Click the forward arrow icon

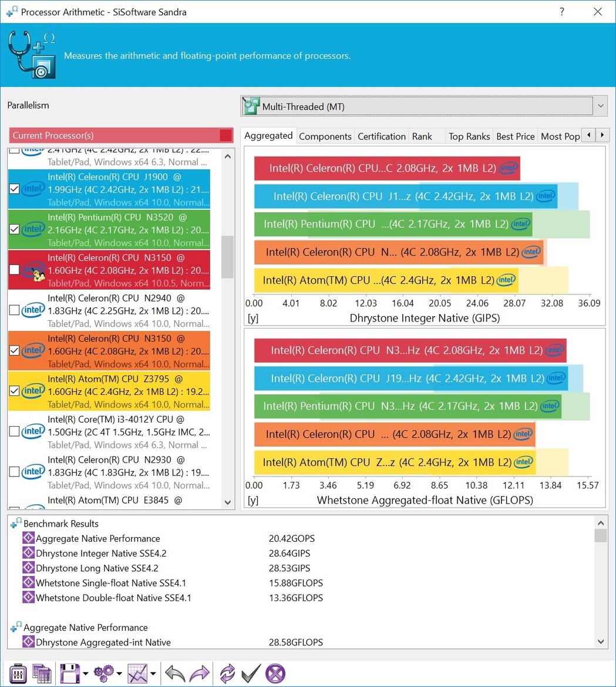point(199,673)
